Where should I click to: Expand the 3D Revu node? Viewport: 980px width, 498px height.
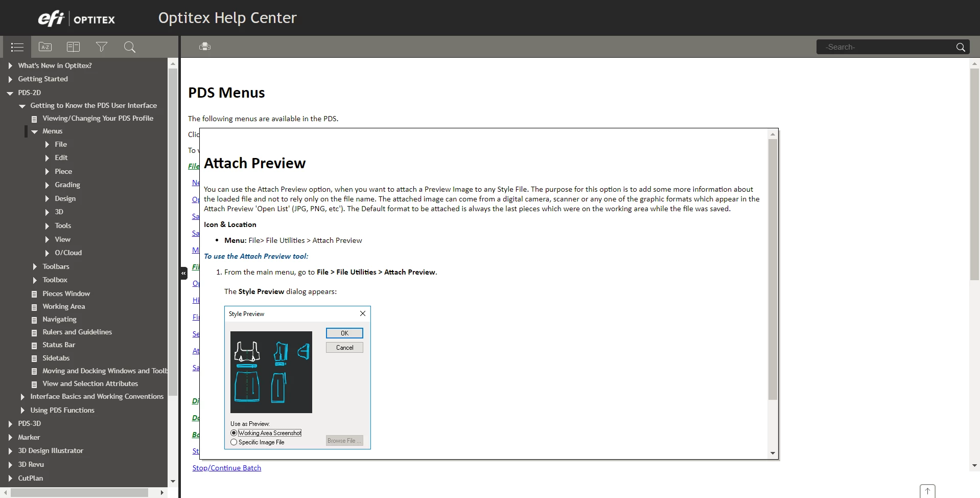click(x=10, y=465)
